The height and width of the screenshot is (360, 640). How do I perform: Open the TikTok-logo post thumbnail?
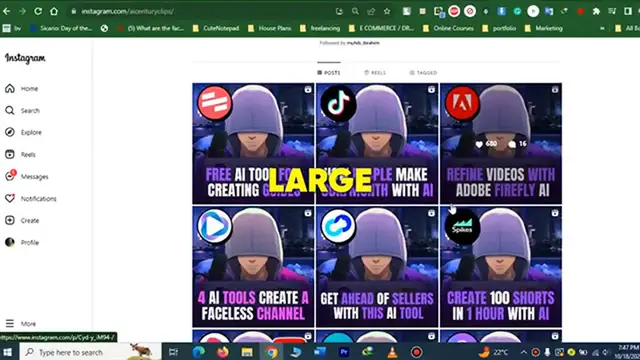[x=377, y=143]
